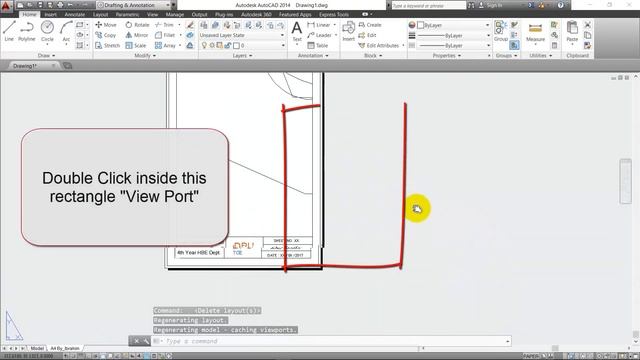640x360 pixels.
Task: Click layer 0 color swatch
Action: pyautogui.click(x=236, y=46)
